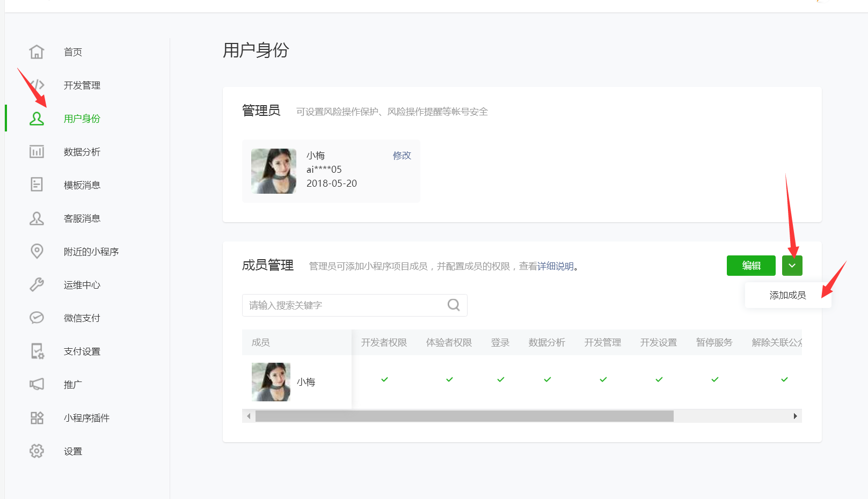
Task: Click the megaphone icon for 推广
Action: tap(37, 385)
